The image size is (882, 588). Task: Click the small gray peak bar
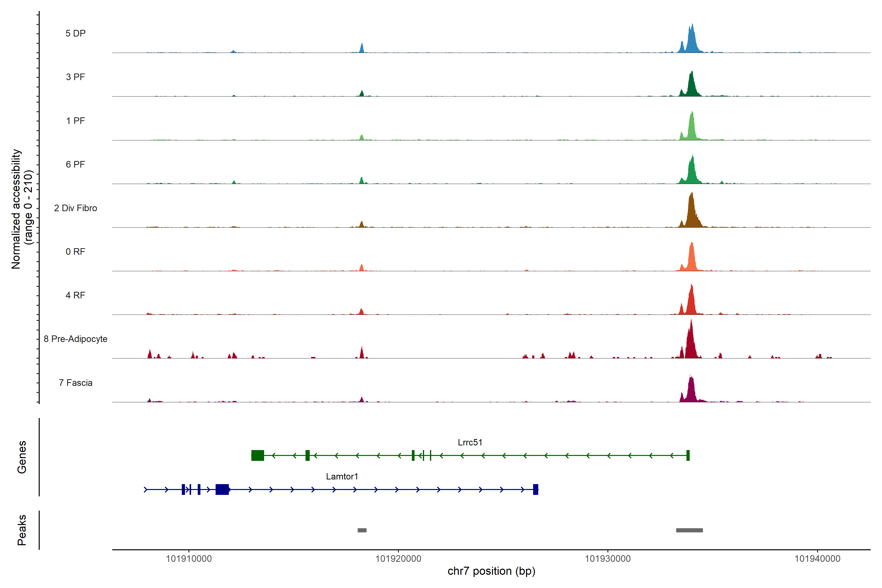pyautogui.click(x=362, y=530)
